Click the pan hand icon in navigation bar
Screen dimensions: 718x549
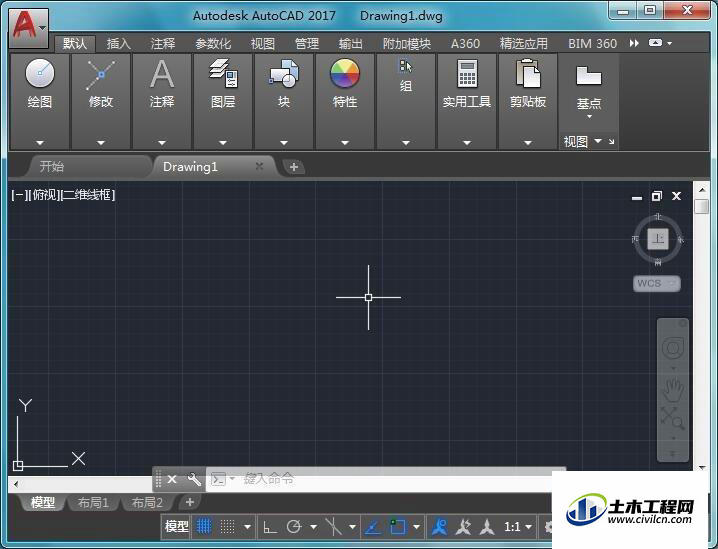click(673, 391)
